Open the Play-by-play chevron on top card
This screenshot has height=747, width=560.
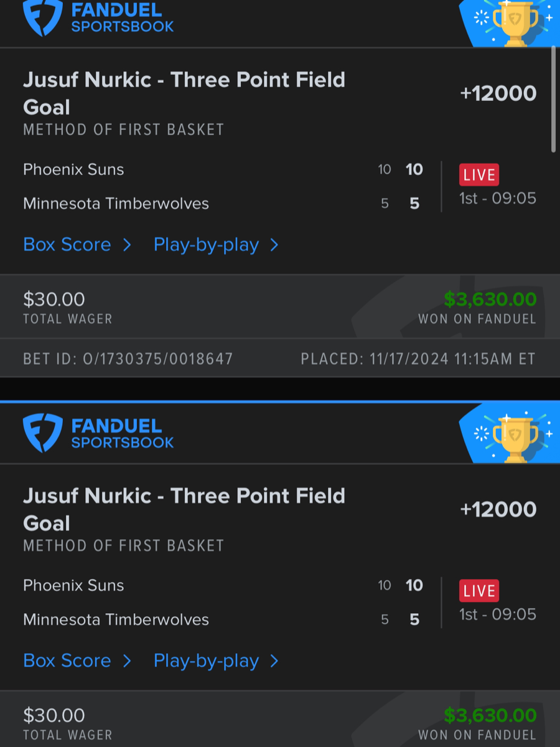(x=274, y=245)
